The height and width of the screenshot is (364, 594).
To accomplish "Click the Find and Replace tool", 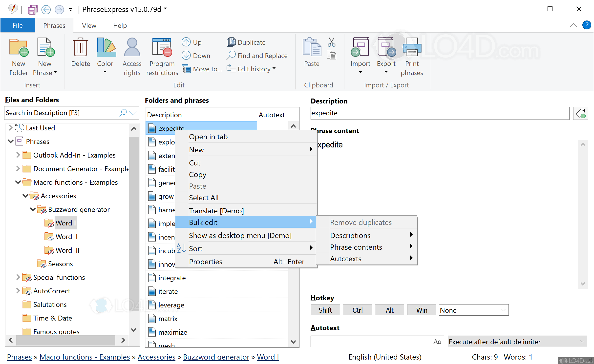I will click(257, 56).
